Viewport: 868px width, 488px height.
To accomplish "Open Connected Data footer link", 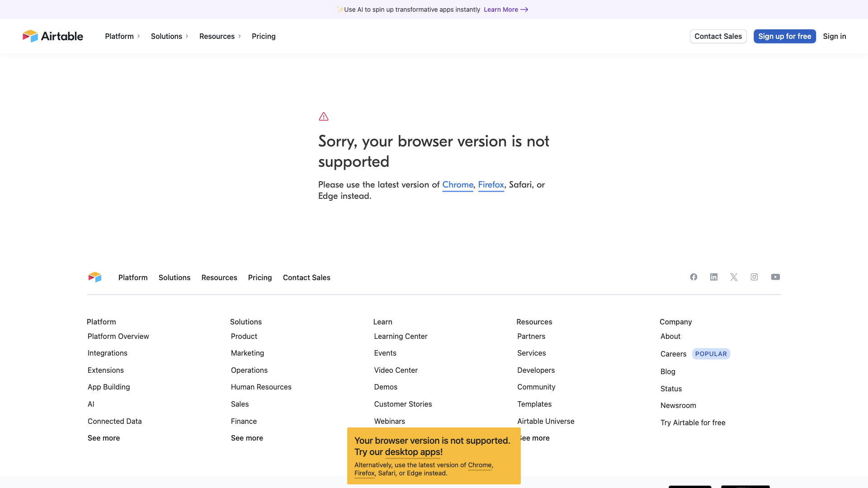I will [114, 421].
